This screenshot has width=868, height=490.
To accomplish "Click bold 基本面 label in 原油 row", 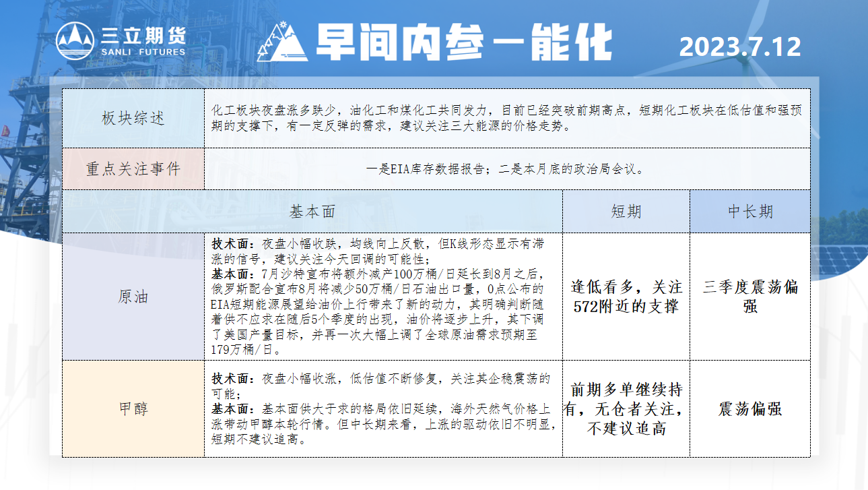I will [x=232, y=274].
